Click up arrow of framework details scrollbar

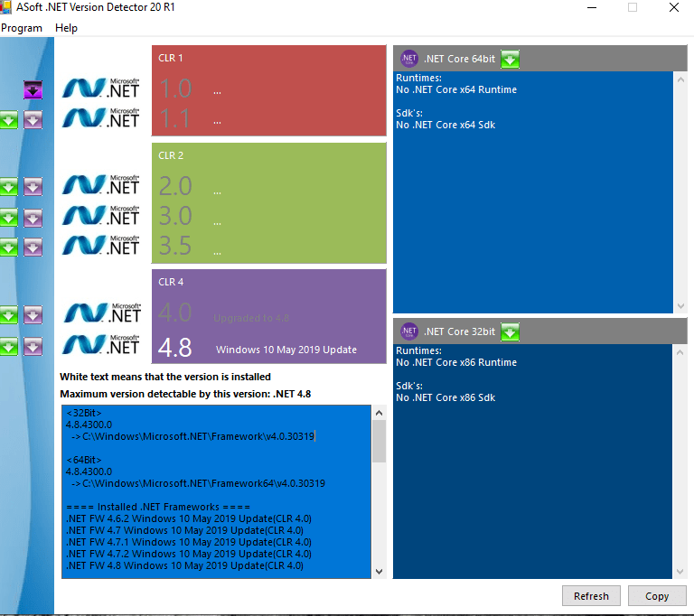click(379, 413)
